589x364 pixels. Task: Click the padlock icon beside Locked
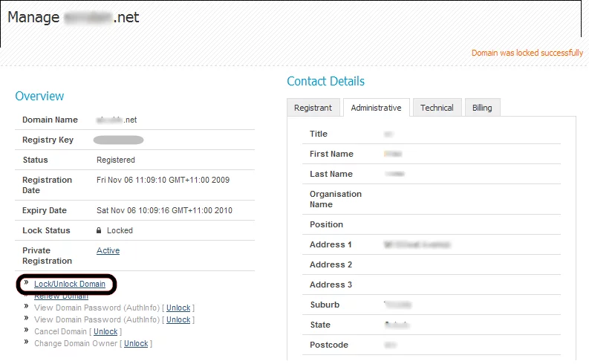(x=100, y=230)
